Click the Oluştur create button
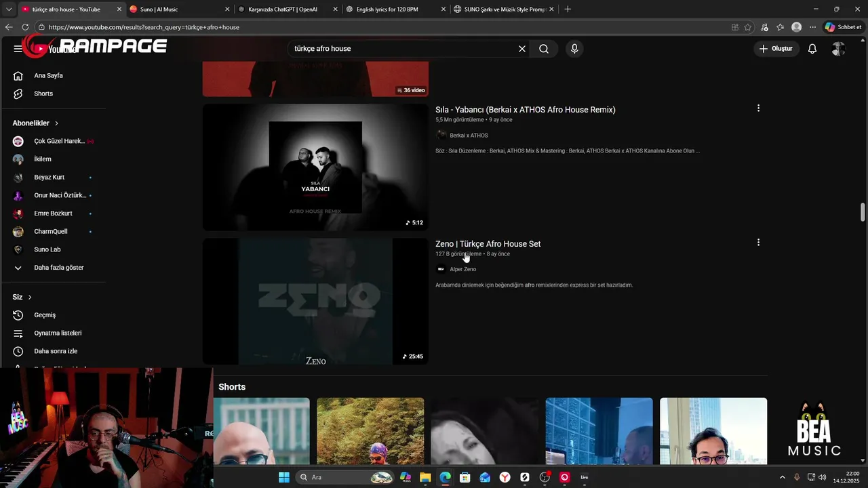Viewport: 868px width, 488px height. 776,49
